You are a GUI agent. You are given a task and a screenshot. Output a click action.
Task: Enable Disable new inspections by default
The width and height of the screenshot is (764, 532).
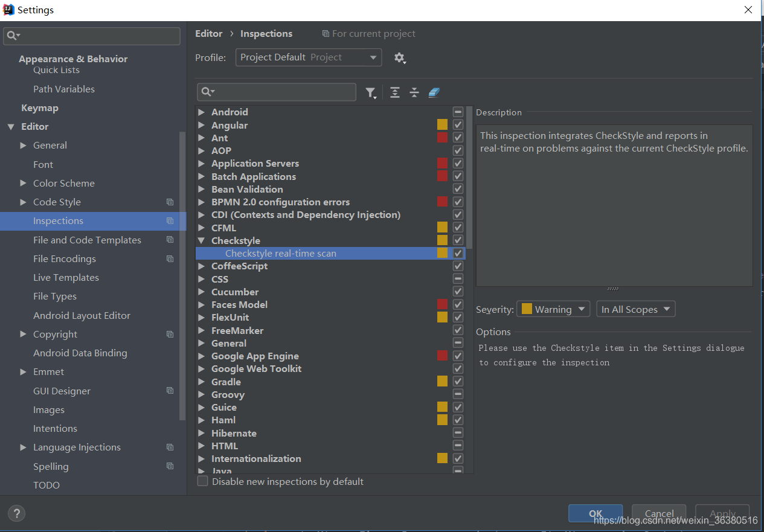click(203, 481)
